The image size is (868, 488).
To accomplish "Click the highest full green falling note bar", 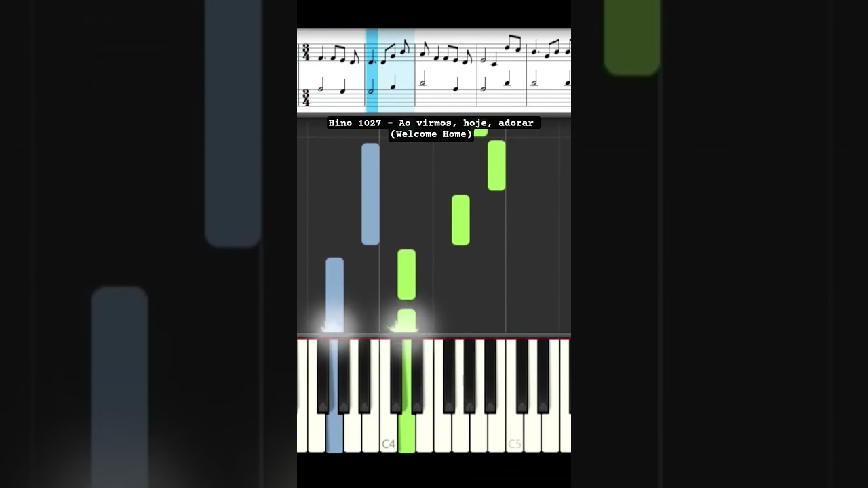I will pos(496,165).
